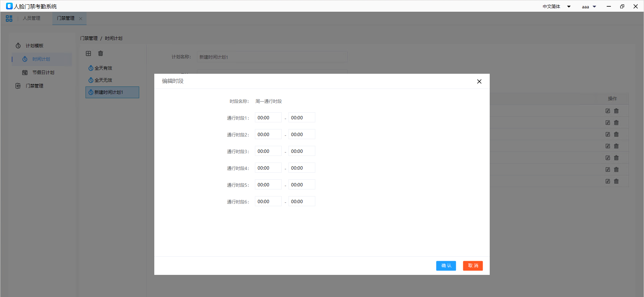Close the 门禁管理 tab using its x icon

pyautogui.click(x=80, y=19)
